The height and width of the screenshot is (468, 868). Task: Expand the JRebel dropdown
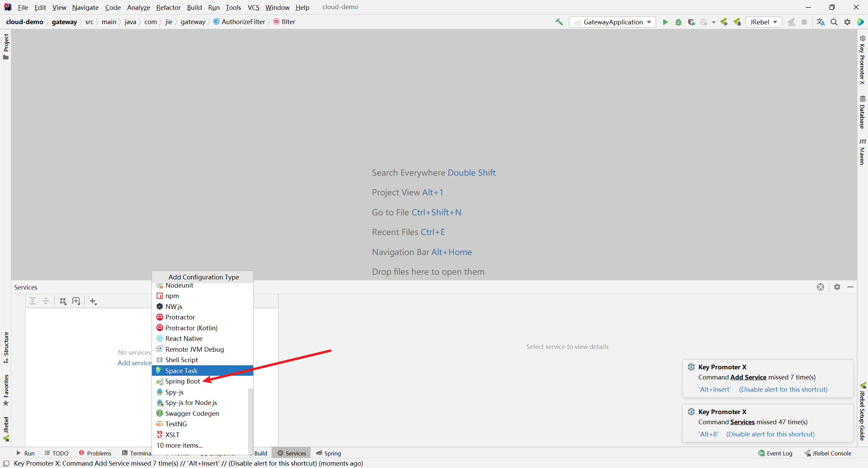(x=764, y=22)
